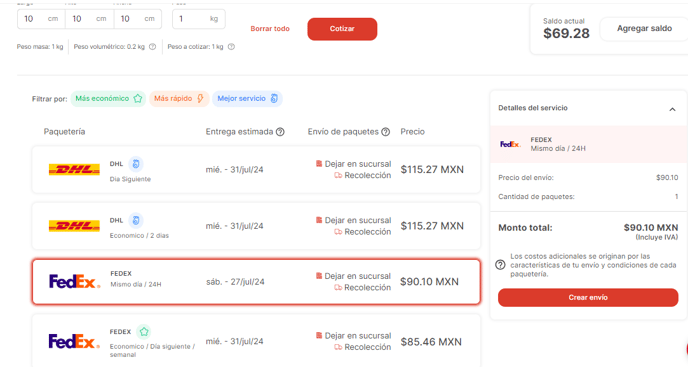Image resolution: width=688 pixels, height=367 pixels.
Task: Toggle the Más rápido filter
Action: (179, 98)
